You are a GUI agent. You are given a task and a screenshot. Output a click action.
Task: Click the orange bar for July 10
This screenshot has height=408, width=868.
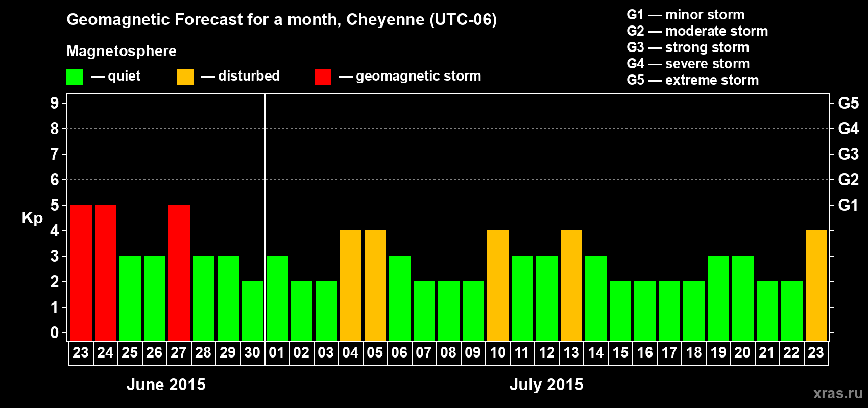498,286
